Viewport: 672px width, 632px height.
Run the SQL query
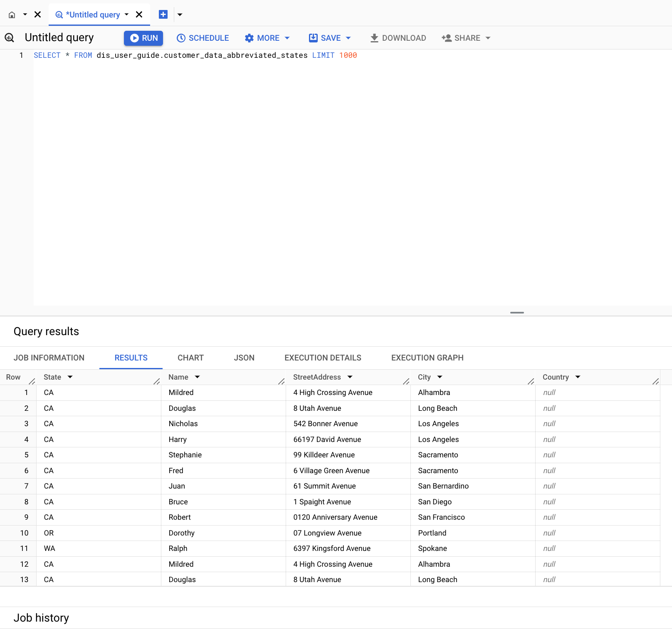tap(143, 38)
